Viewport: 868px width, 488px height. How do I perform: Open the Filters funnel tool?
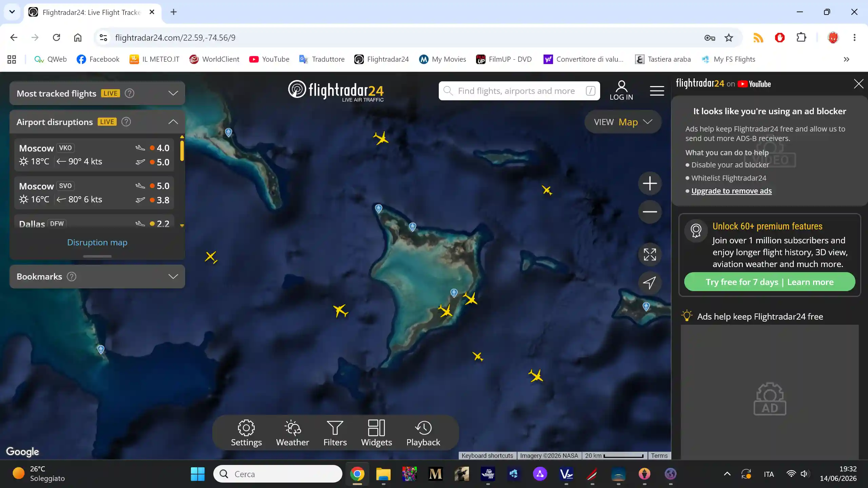pyautogui.click(x=335, y=433)
